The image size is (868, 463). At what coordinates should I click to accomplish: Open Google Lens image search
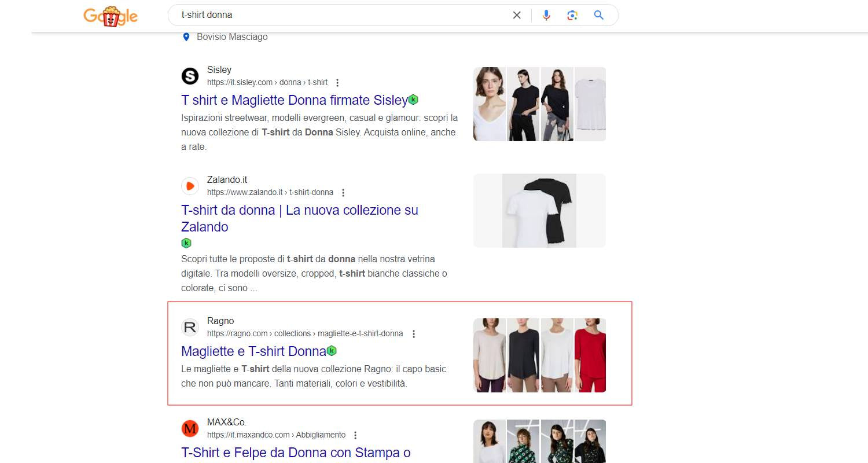572,15
